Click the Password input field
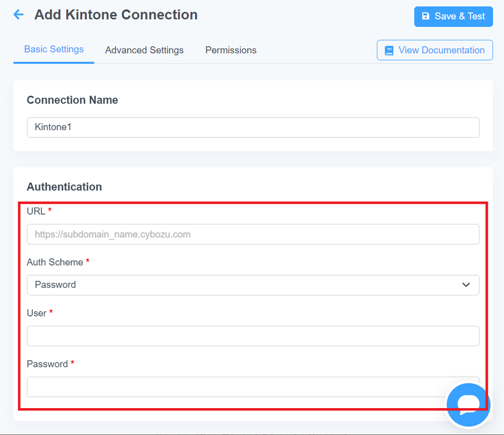Image resolution: width=504 pixels, height=435 pixels. coord(253,387)
